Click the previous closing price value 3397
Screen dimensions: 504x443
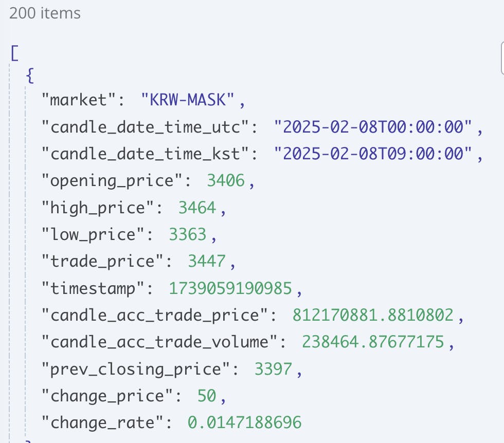point(273,369)
